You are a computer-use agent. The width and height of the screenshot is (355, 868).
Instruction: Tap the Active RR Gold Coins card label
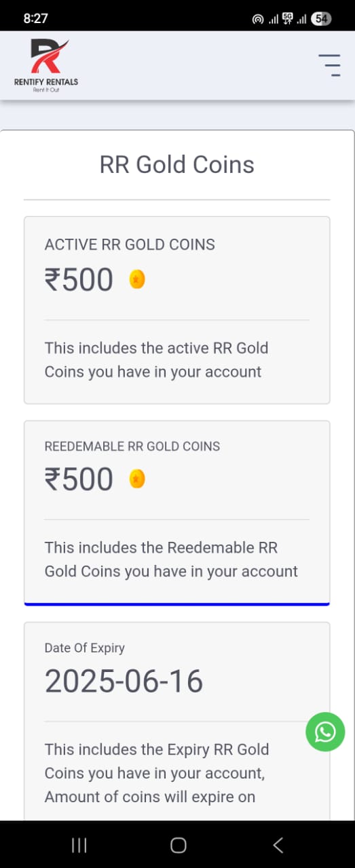tap(130, 245)
